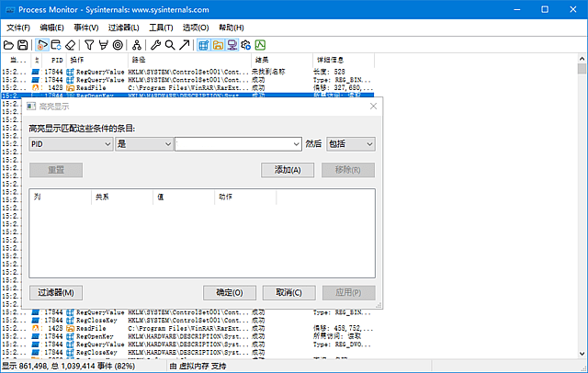Open the 帮助(H) menu
The width and height of the screenshot is (588, 373).
[232, 28]
